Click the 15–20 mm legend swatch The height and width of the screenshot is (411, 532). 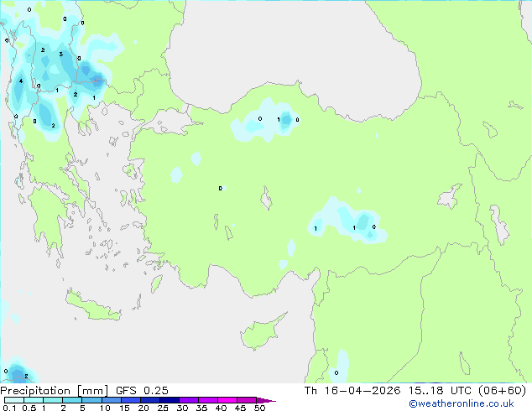[130, 400]
